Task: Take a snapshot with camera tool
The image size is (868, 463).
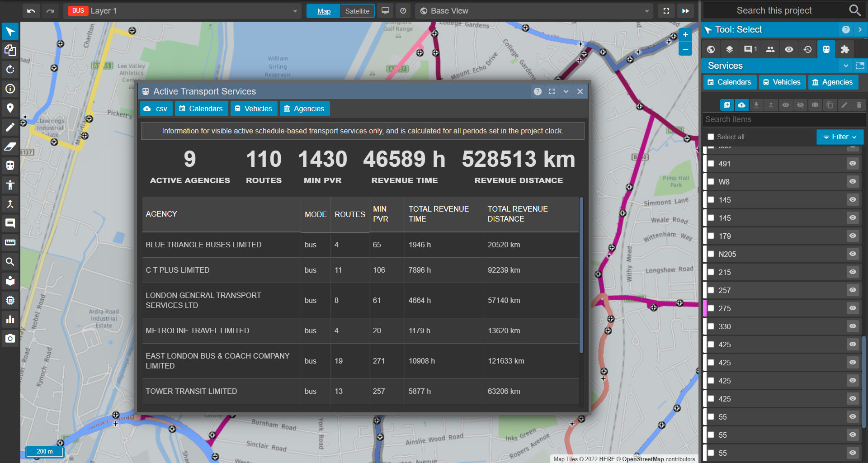Action: pyautogui.click(x=10, y=338)
